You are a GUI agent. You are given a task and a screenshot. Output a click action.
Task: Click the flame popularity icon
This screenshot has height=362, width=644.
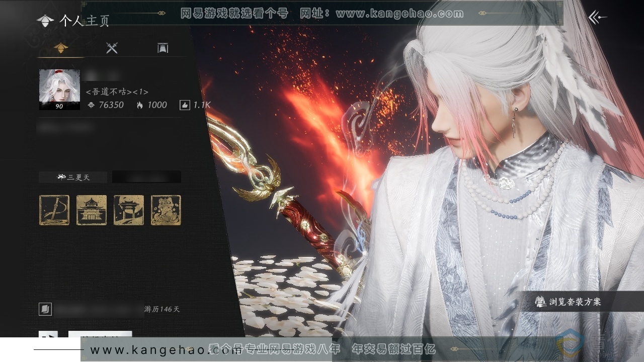click(x=140, y=105)
